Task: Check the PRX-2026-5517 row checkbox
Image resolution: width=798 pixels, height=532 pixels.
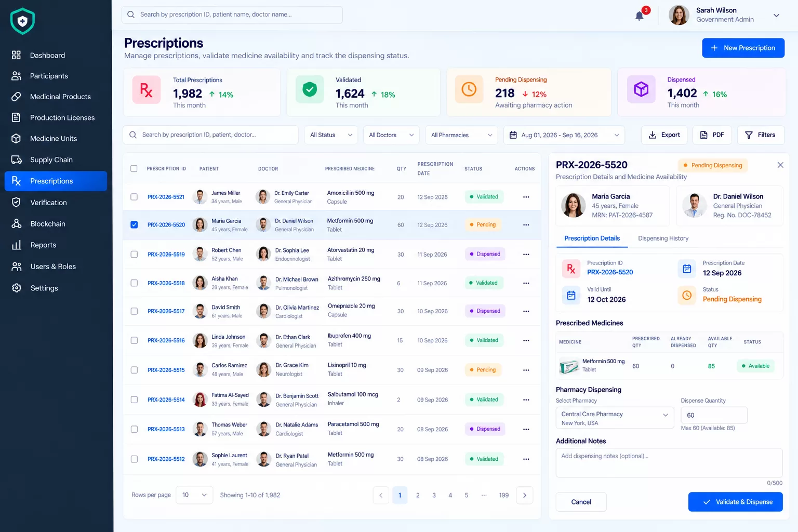Action: pyautogui.click(x=134, y=311)
